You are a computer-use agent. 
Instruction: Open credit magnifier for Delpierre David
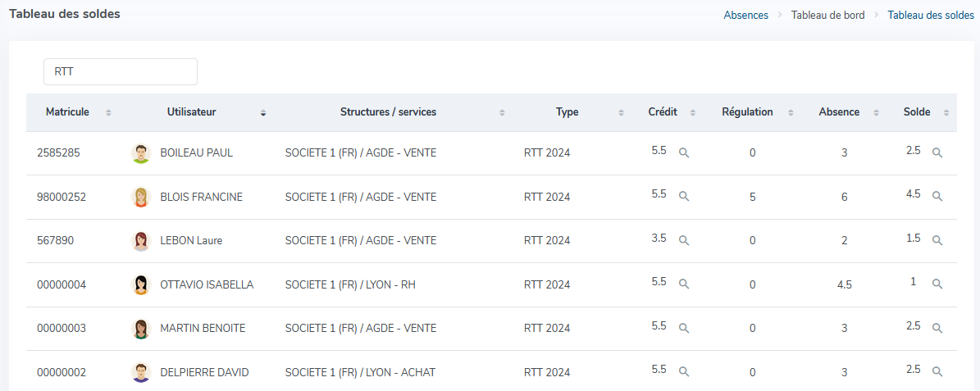coord(684,371)
